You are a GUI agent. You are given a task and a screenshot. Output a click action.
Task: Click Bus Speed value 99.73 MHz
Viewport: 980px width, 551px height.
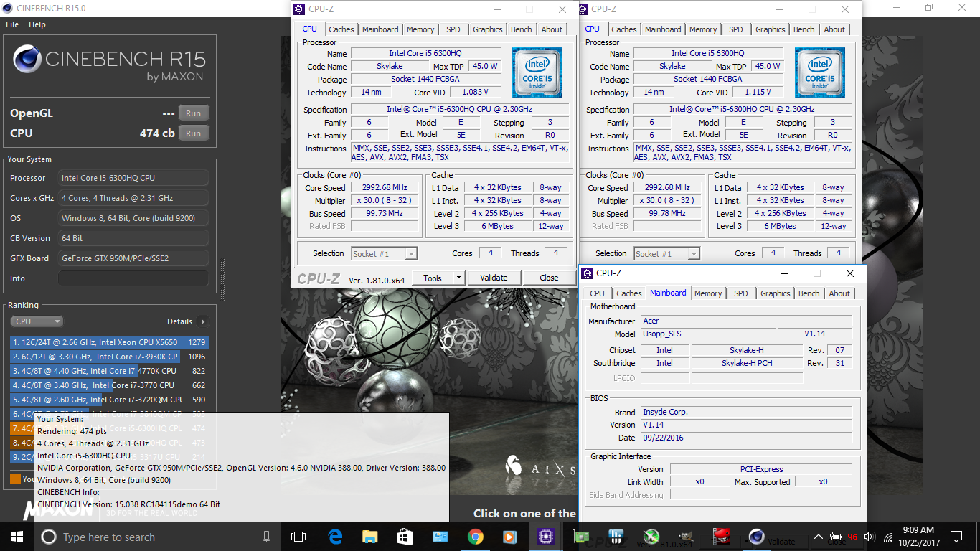385,213
